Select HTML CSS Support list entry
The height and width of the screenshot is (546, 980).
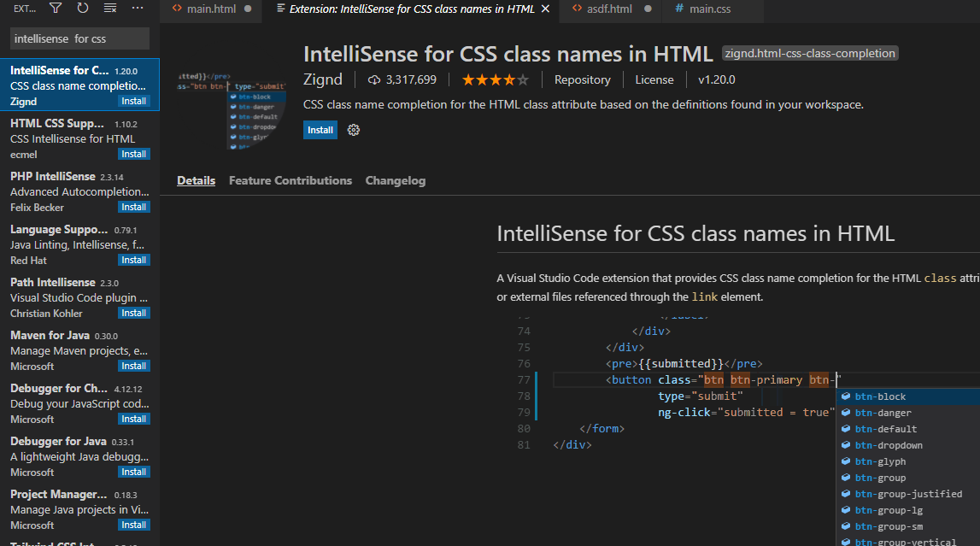(80, 138)
